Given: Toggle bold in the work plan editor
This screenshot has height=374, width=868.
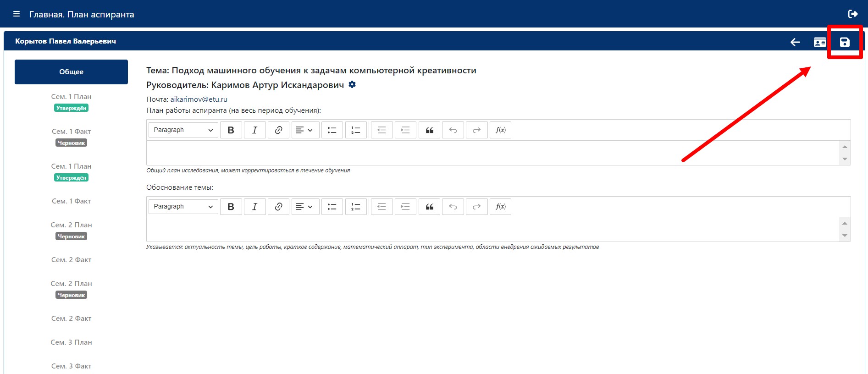Looking at the screenshot, I should click(x=231, y=130).
